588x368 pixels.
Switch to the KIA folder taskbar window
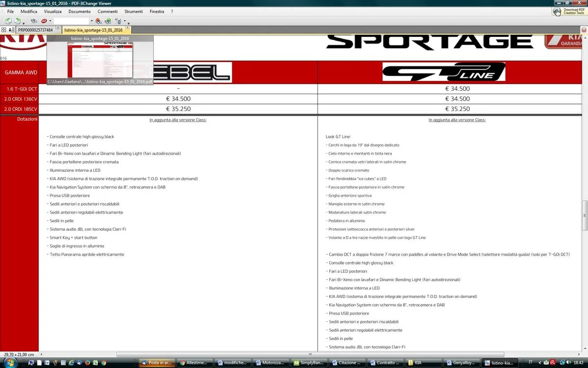pos(424,363)
